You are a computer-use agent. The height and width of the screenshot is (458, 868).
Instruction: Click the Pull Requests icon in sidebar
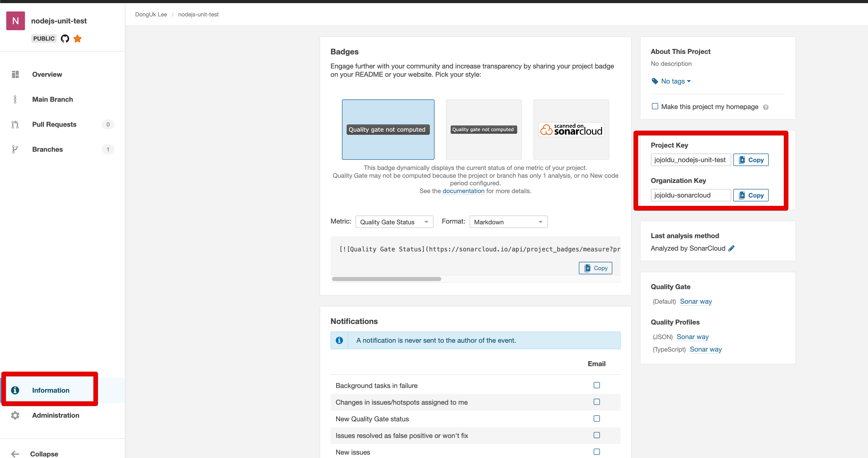pos(15,124)
